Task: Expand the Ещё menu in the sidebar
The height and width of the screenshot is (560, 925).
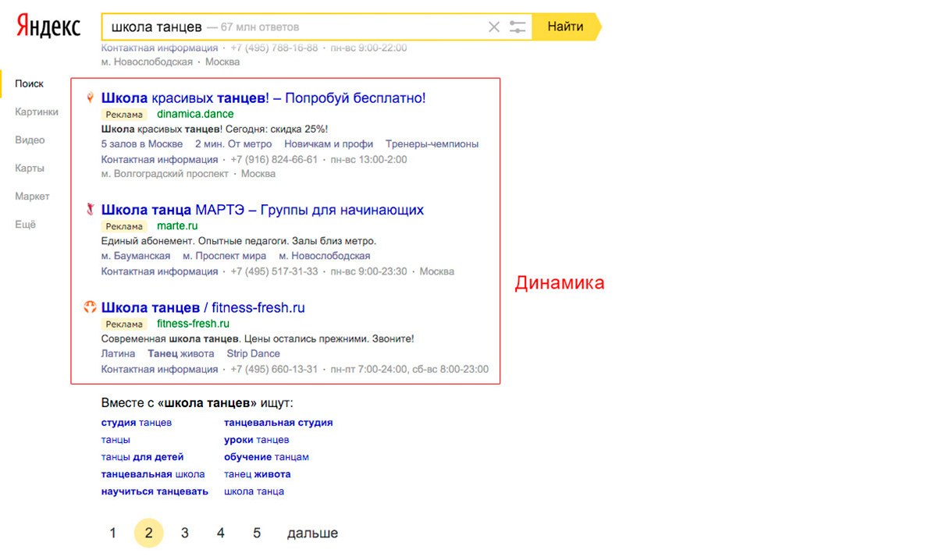Action: coord(26,225)
